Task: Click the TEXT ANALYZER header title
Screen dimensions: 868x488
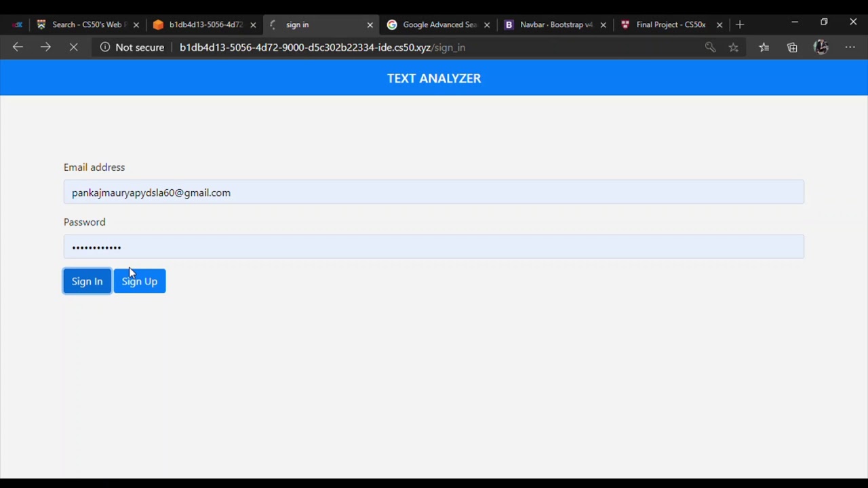Action: [434, 79]
